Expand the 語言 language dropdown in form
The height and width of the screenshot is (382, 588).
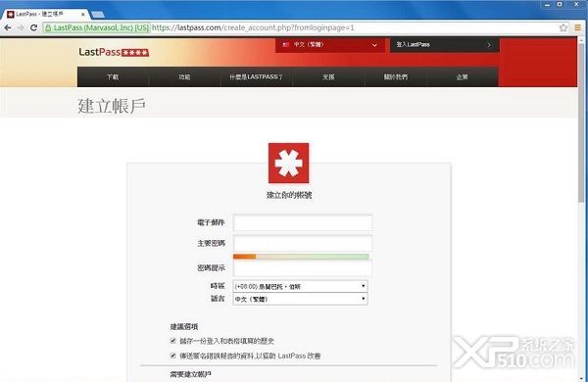[301, 299]
